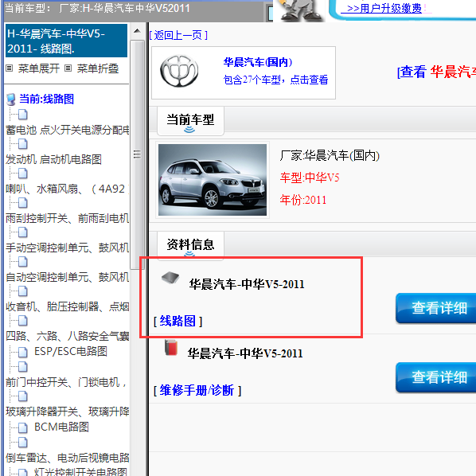Click document icon beside ESP/ESC电路图
476x476 pixels.
[23, 352]
